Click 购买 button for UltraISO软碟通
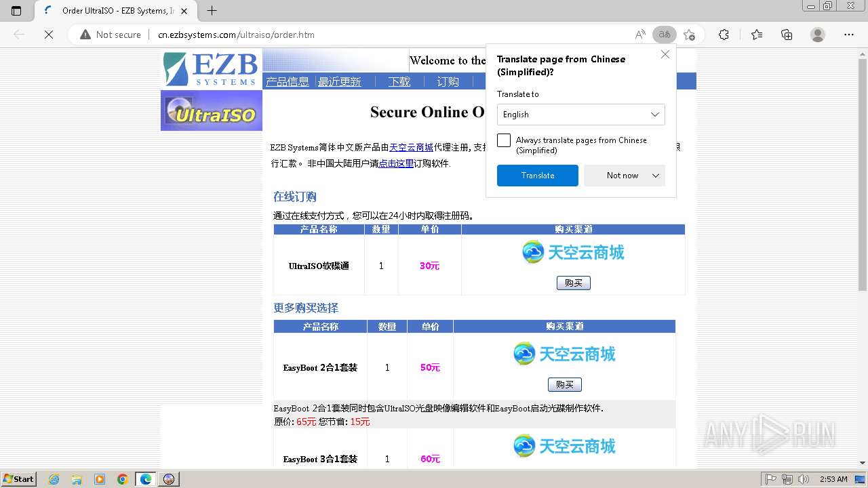 (x=574, y=283)
